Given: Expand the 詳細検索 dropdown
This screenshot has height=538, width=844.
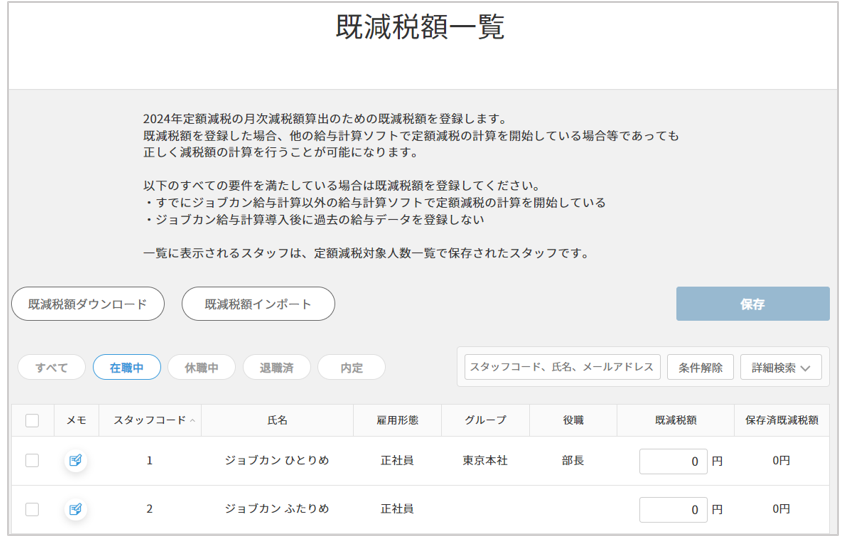Looking at the screenshot, I should [780, 367].
